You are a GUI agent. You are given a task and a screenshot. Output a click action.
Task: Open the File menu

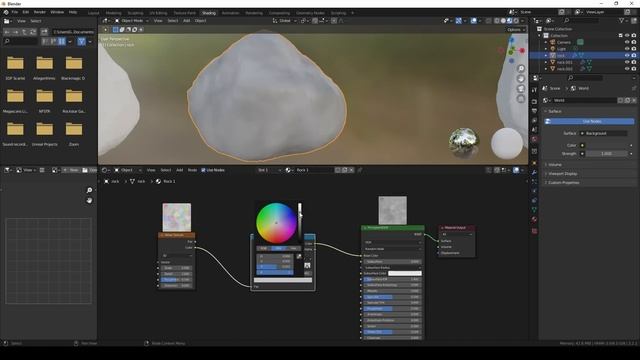pyautogui.click(x=15, y=12)
